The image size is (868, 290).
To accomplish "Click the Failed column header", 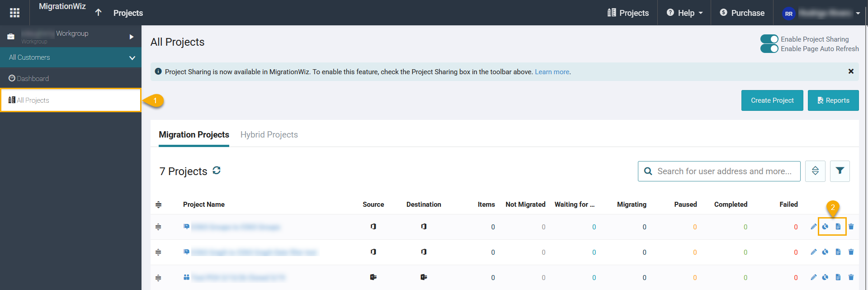I will [x=788, y=204].
